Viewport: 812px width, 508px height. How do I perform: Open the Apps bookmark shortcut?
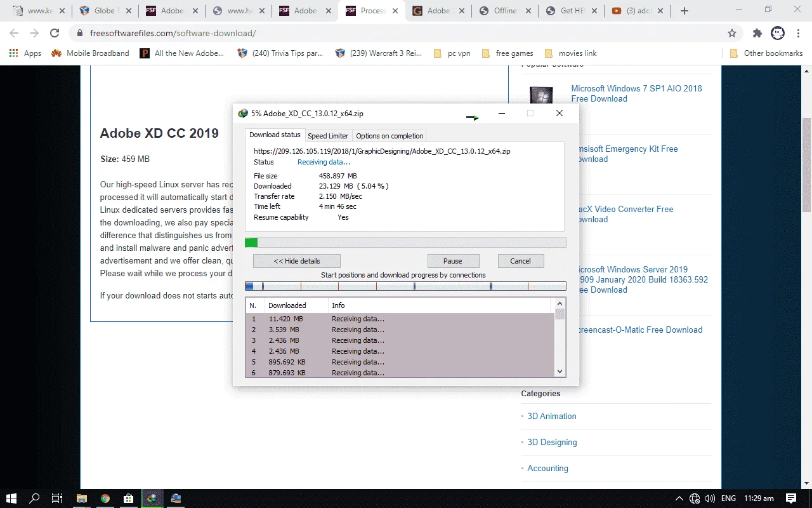click(25, 53)
